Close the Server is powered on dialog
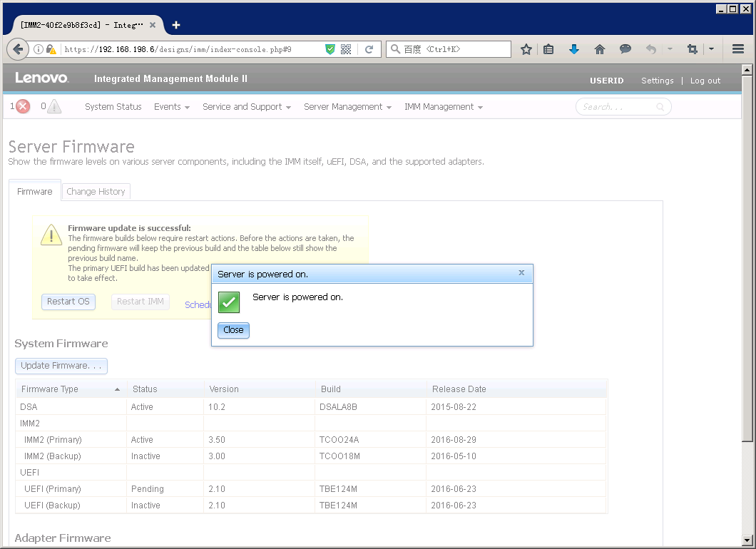 [233, 329]
